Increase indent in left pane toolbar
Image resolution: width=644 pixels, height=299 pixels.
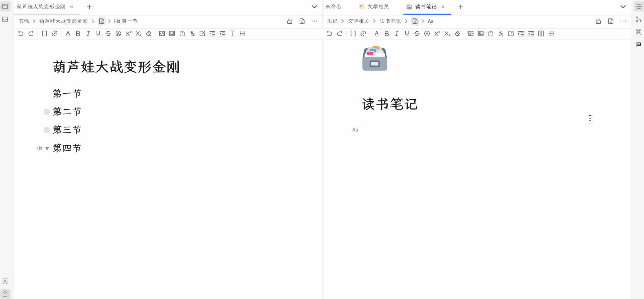tap(212, 34)
